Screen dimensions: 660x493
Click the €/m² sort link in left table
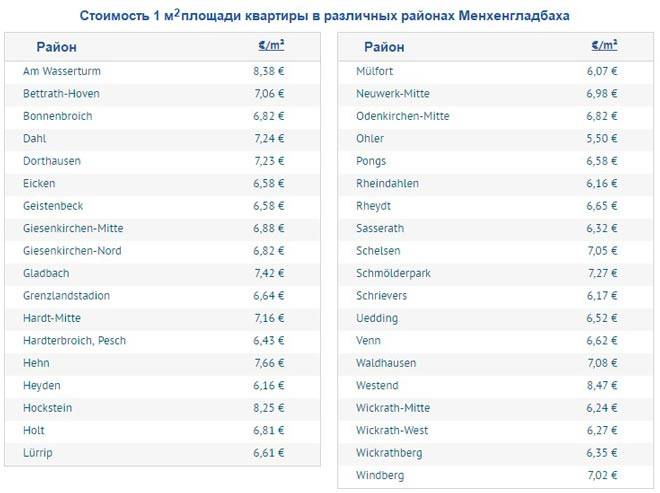[271, 45]
